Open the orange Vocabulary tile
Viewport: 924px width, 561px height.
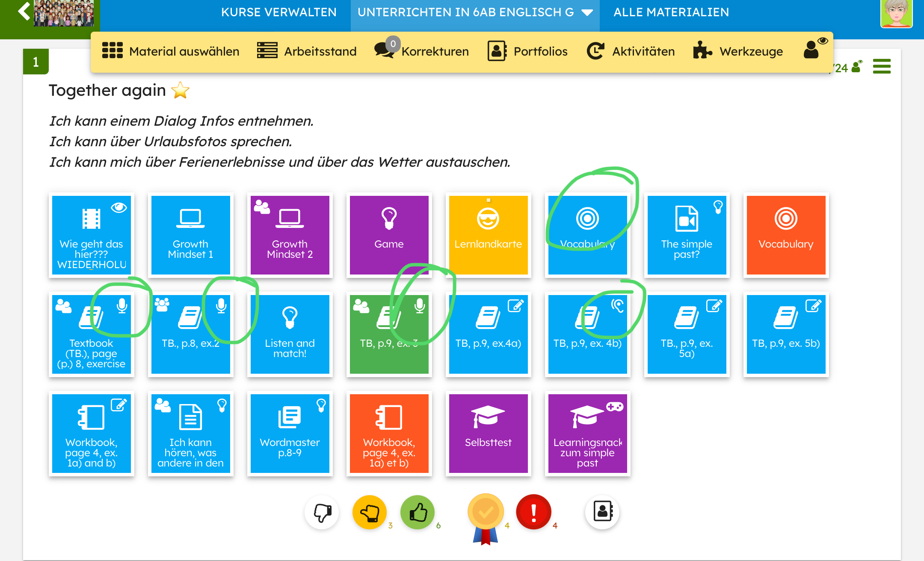point(786,235)
